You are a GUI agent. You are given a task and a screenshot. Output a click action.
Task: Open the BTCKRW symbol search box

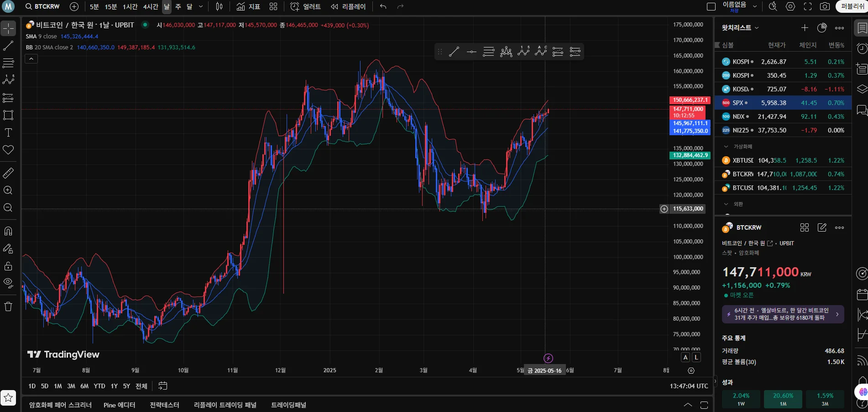42,6
